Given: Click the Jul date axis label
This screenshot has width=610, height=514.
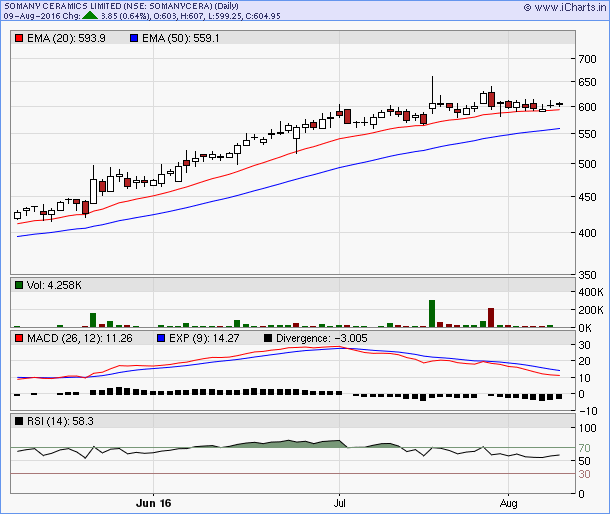Looking at the screenshot, I should pos(339,503).
